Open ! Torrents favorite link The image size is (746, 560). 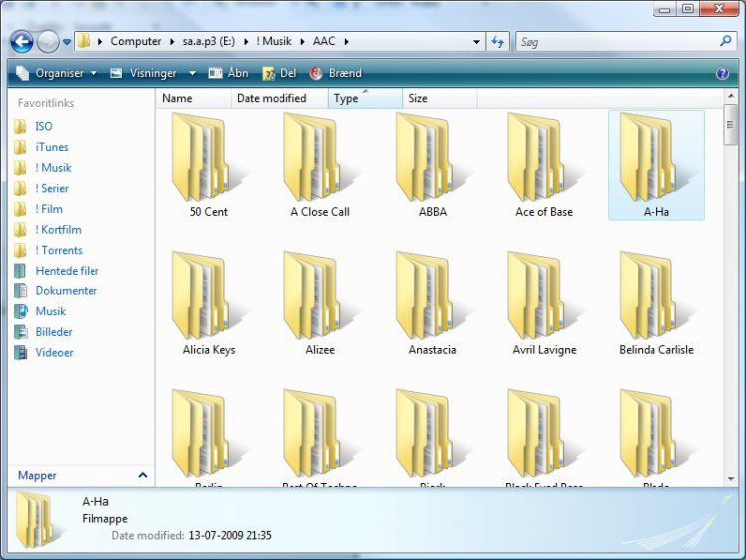point(48,250)
